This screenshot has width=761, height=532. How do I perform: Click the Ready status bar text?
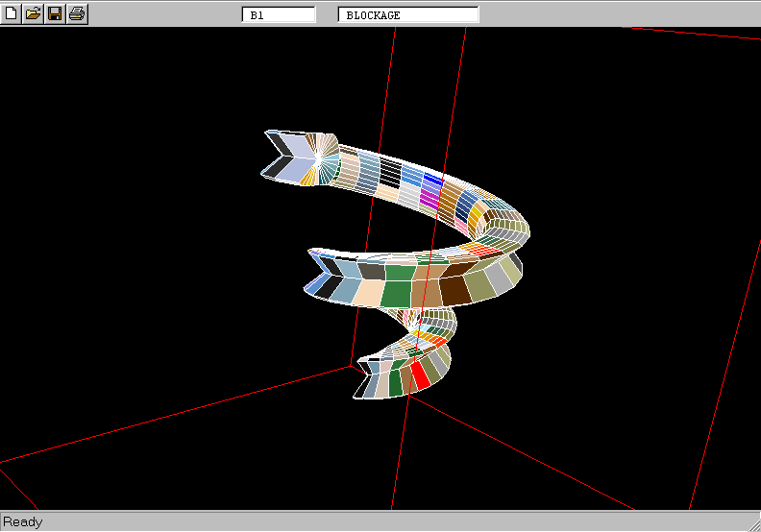[23, 521]
